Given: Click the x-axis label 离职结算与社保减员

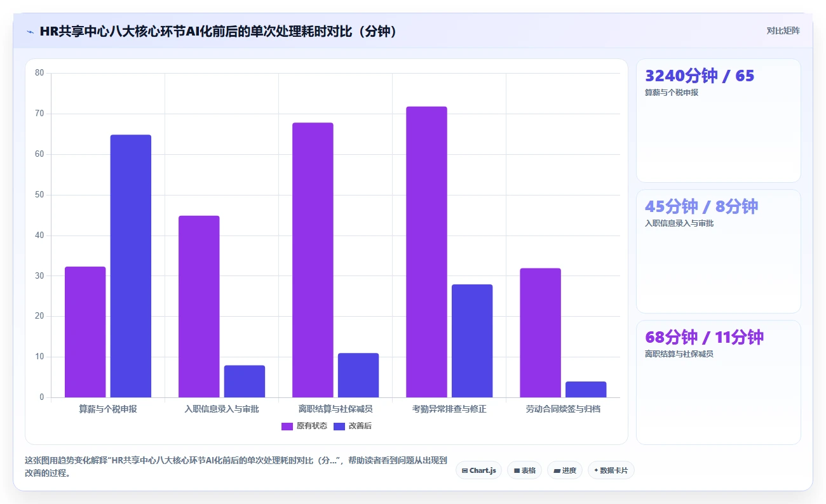Looking at the screenshot, I should [335, 409].
